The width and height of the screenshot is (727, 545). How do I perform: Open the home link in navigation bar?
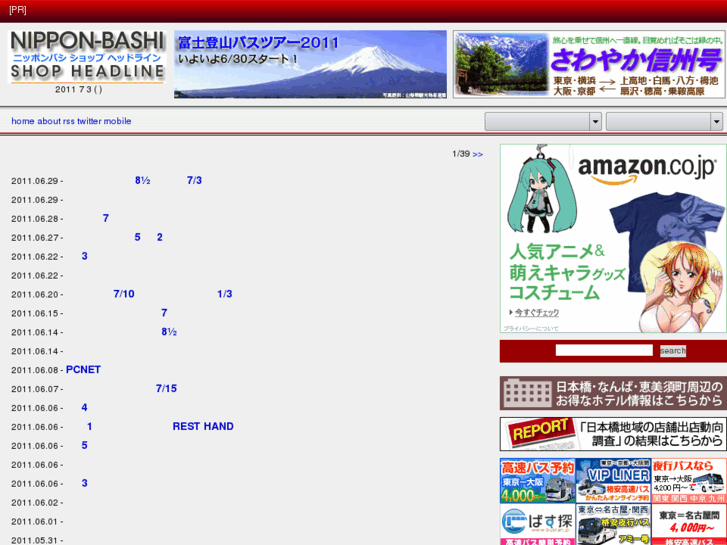[x=23, y=121]
